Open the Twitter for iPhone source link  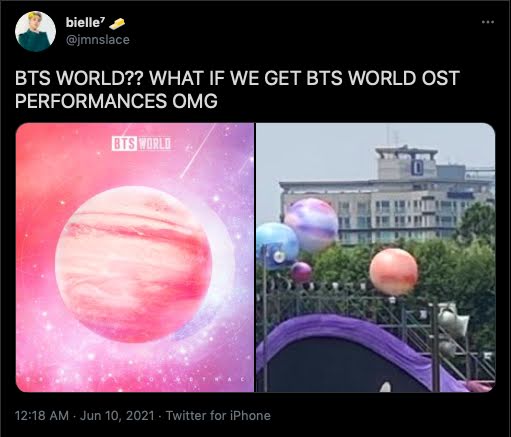[x=218, y=416]
